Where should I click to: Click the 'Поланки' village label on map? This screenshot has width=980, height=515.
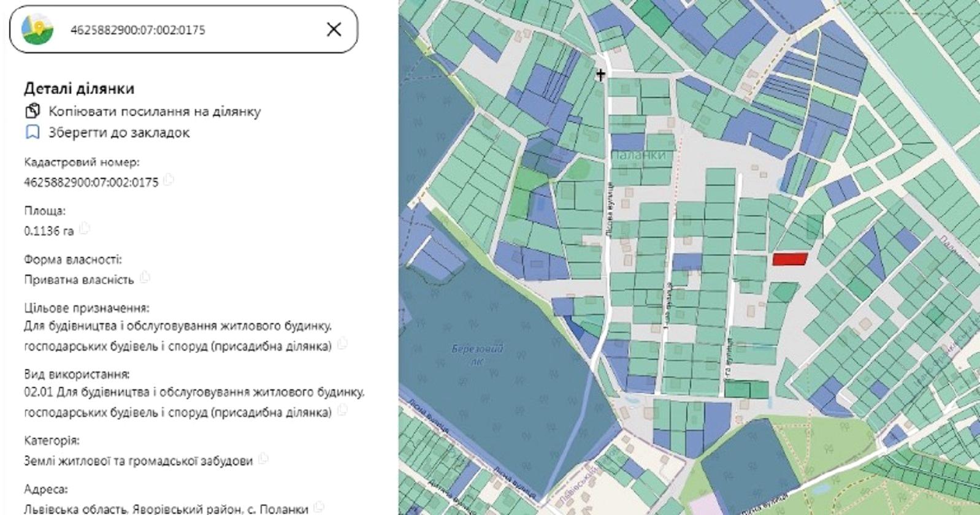638,156
